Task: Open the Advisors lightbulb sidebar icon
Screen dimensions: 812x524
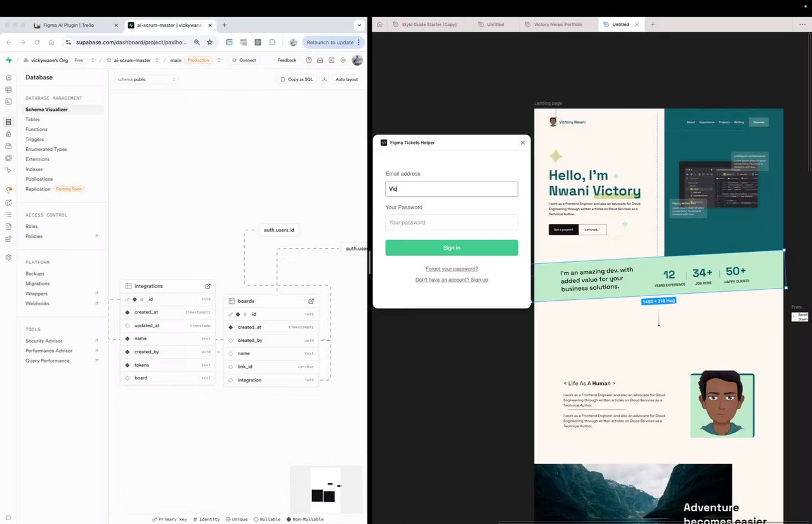Action: [8, 190]
